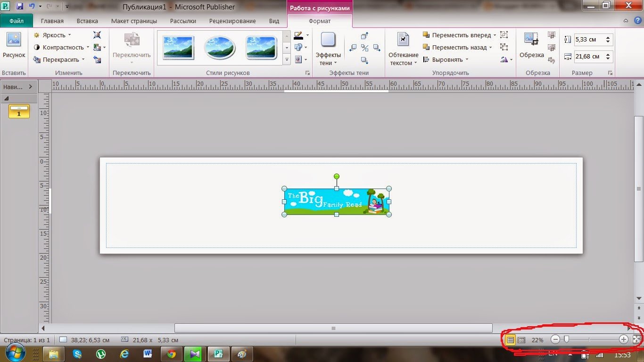Open the Выровнять align menu
The image size is (644, 362).
tap(446, 60)
